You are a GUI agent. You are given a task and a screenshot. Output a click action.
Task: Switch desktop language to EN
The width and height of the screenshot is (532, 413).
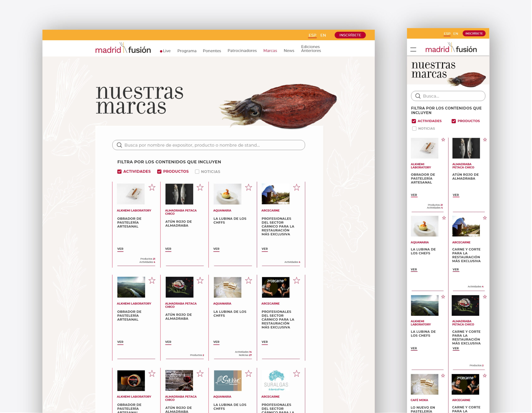[323, 35]
